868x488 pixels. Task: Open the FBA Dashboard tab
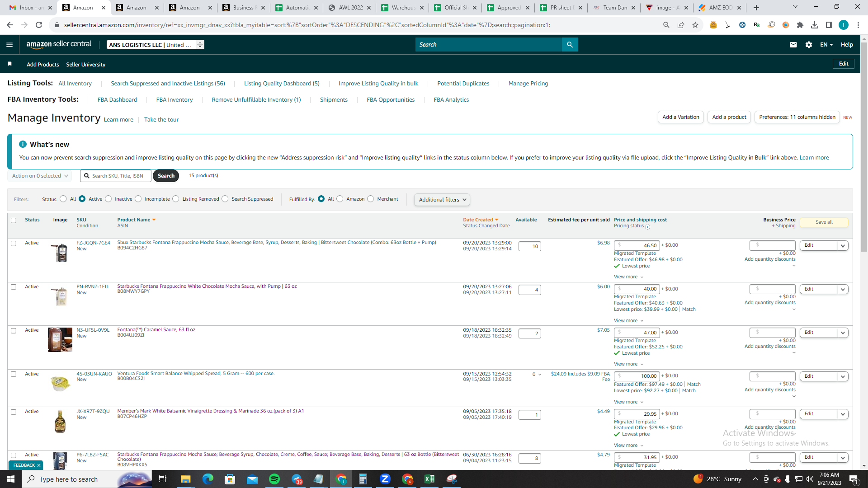coord(117,100)
